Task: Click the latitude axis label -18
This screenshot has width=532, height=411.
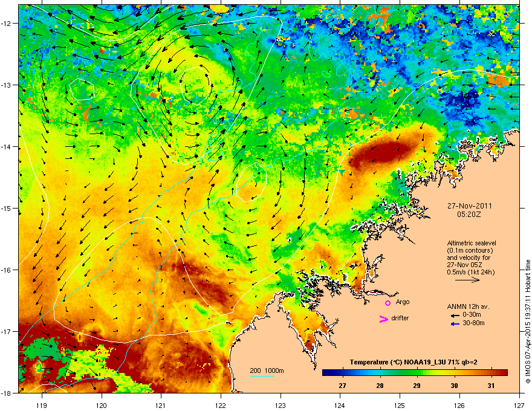Action: click(x=6, y=393)
